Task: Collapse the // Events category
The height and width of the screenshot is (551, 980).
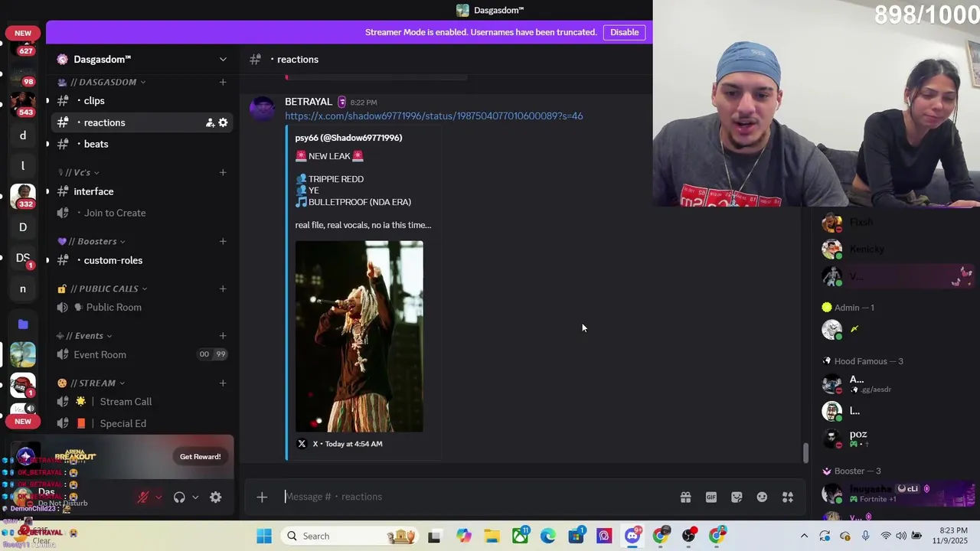Action: (85, 335)
